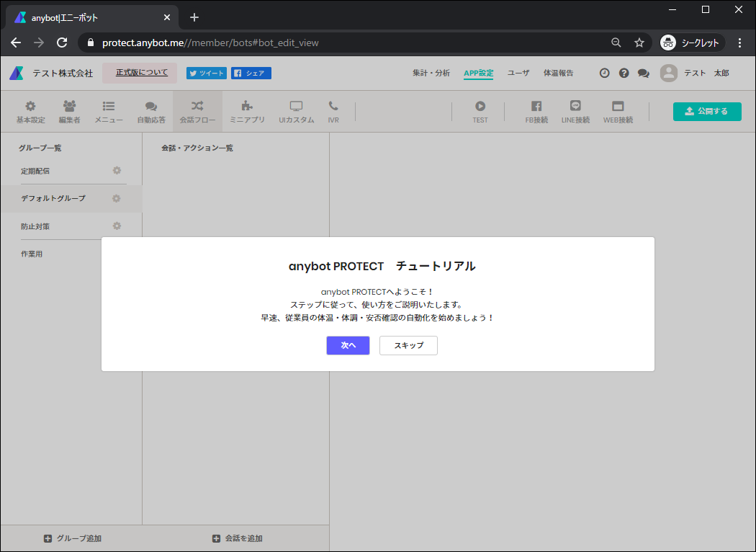Open the gear settings for デフォルトグループ

(x=116, y=197)
